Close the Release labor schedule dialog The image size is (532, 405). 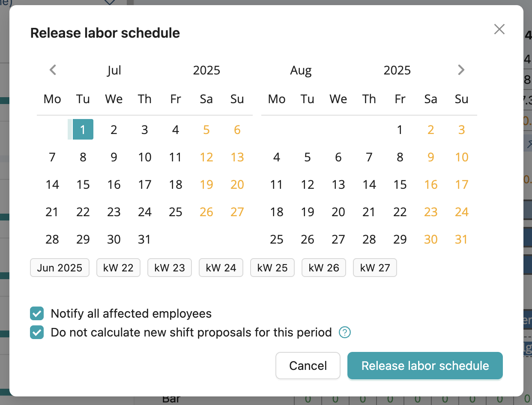pyautogui.click(x=499, y=29)
